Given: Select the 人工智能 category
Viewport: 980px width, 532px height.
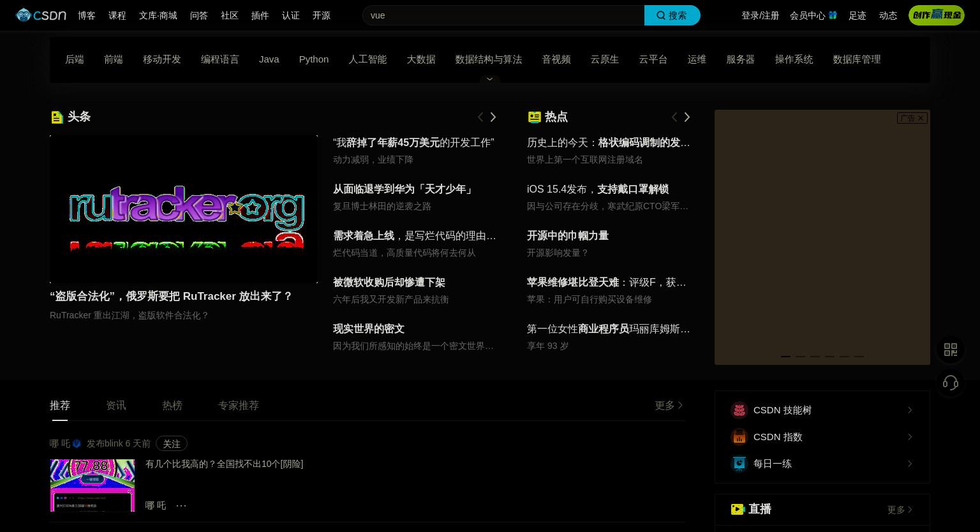Looking at the screenshot, I should 367,59.
